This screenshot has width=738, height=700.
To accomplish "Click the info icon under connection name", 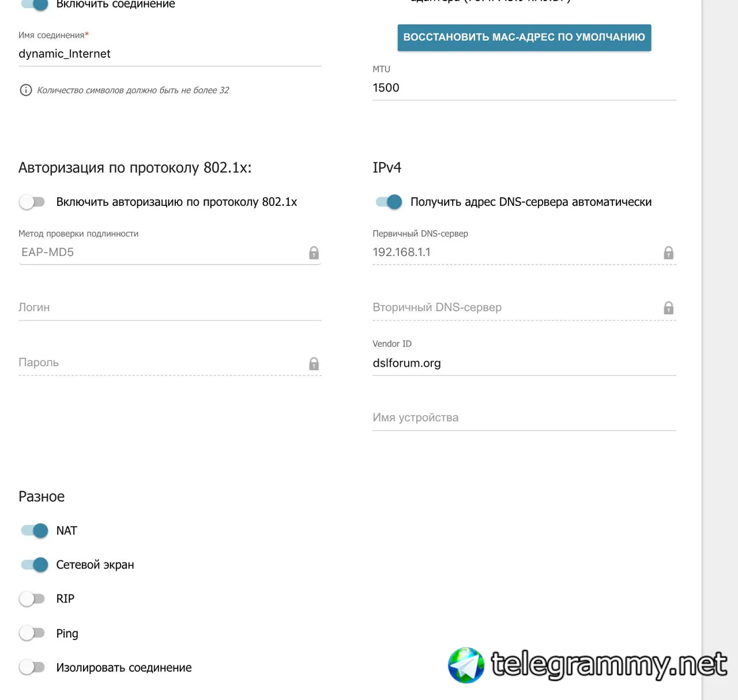I will click(x=26, y=90).
